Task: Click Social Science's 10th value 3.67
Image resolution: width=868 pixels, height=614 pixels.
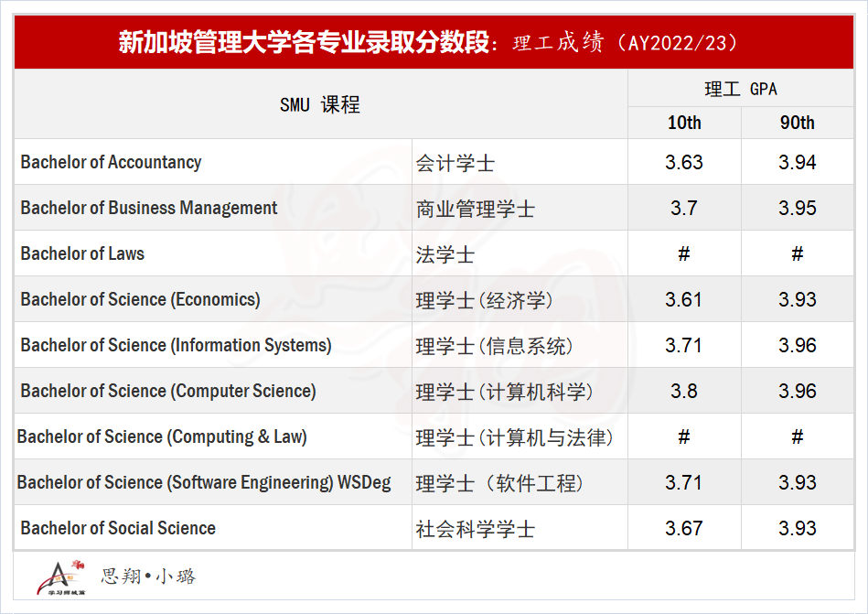Action: (x=684, y=528)
